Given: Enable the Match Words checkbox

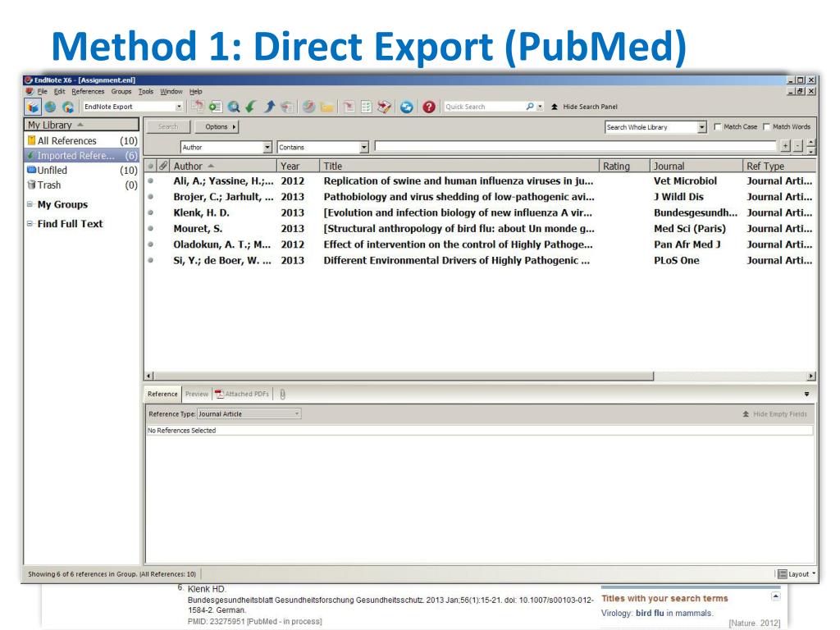Looking at the screenshot, I should point(766,127).
